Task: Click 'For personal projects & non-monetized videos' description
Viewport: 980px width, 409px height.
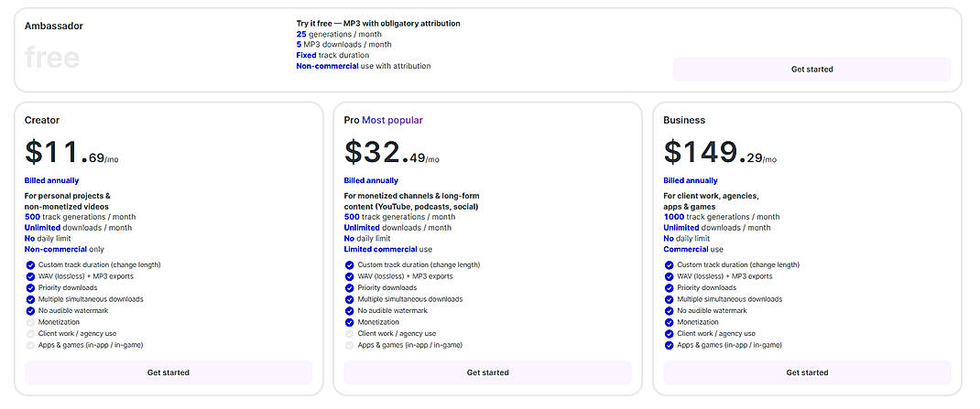Action: click(68, 201)
